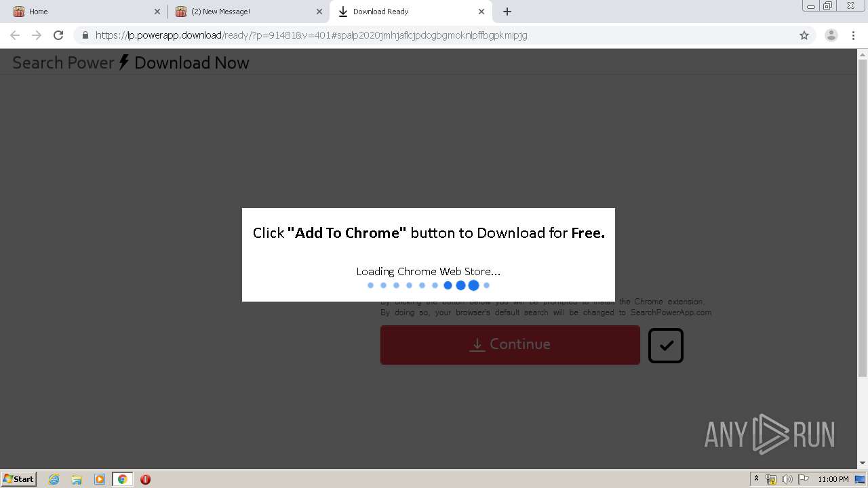Click the lightning bolt logo icon
Viewport: 868px width, 488px height.
(124, 62)
